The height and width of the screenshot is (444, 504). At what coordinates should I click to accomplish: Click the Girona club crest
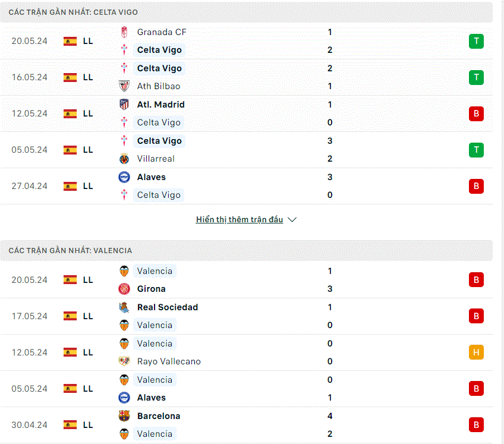[x=124, y=289]
